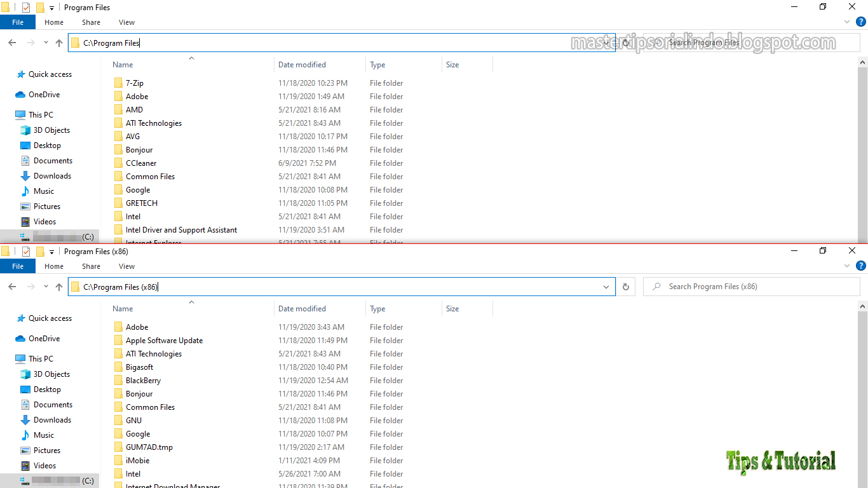
Task: Open the BlackBerry folder in Program Files (x86)
Action: click(x=143, y=380)
